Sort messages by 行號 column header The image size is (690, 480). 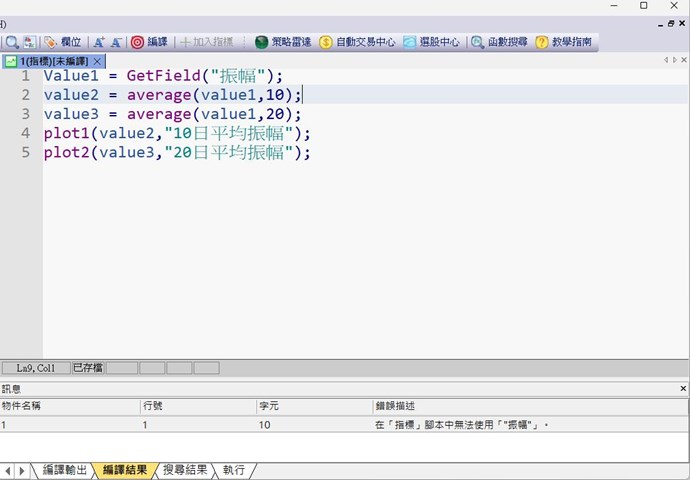[196, 406]
